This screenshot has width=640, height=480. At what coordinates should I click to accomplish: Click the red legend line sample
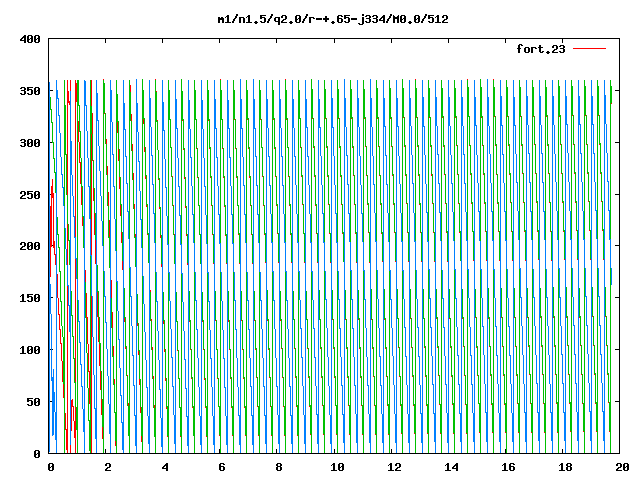click(589, 49)
